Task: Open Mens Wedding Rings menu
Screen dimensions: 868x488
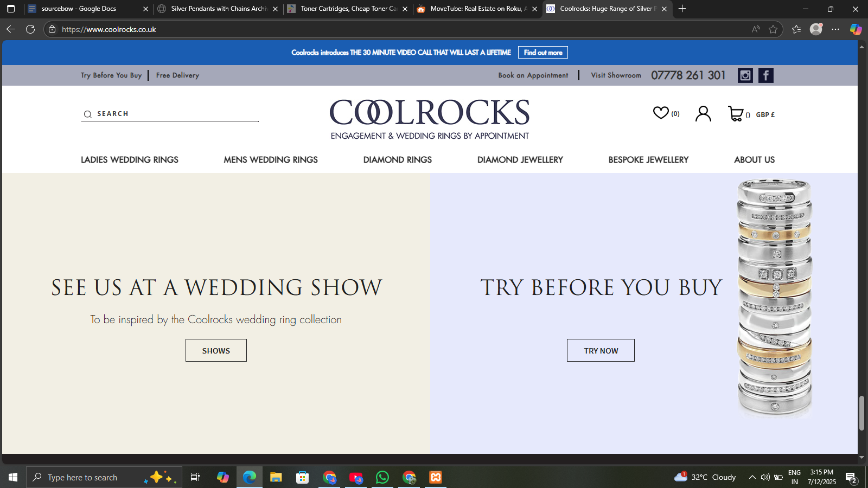Action: coord(271,160)
